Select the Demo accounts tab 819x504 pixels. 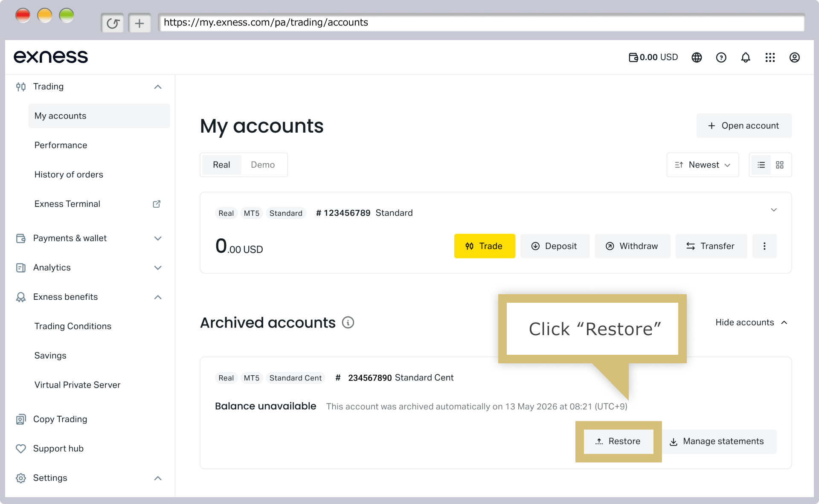pos(263,165)
